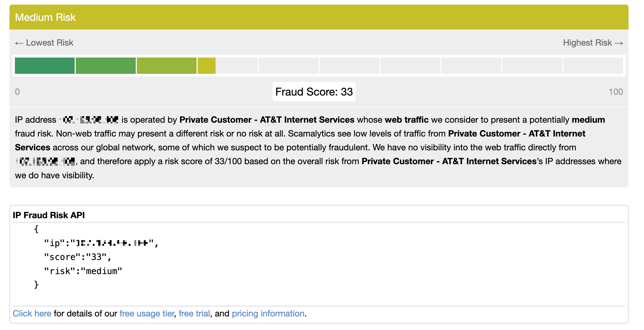Viewport: 644px width, 330px height.
Task: Click the last empty risk bar segment
Action: click(x=593, y=66)
